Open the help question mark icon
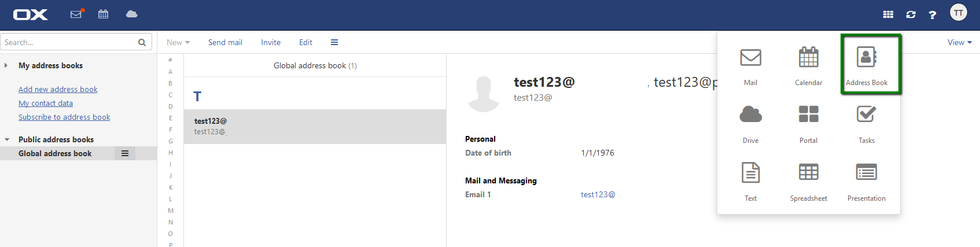 [x=932, y=14]
